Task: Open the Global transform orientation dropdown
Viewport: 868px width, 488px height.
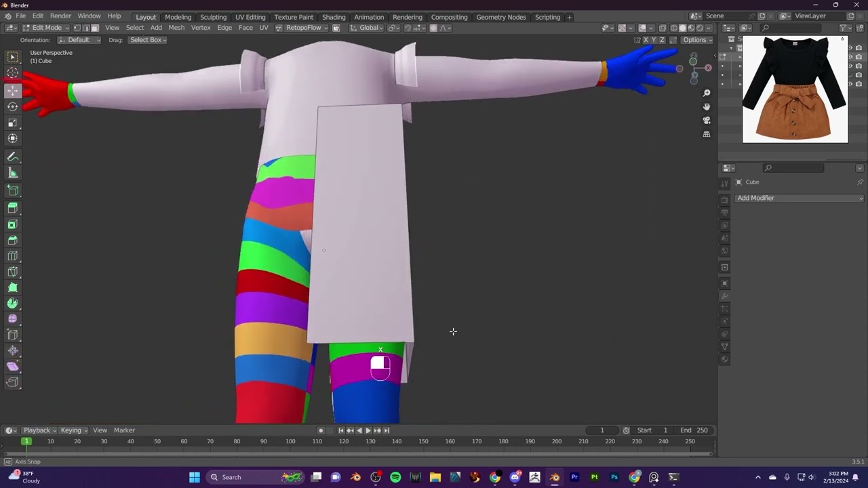Action: click(366, 28)
